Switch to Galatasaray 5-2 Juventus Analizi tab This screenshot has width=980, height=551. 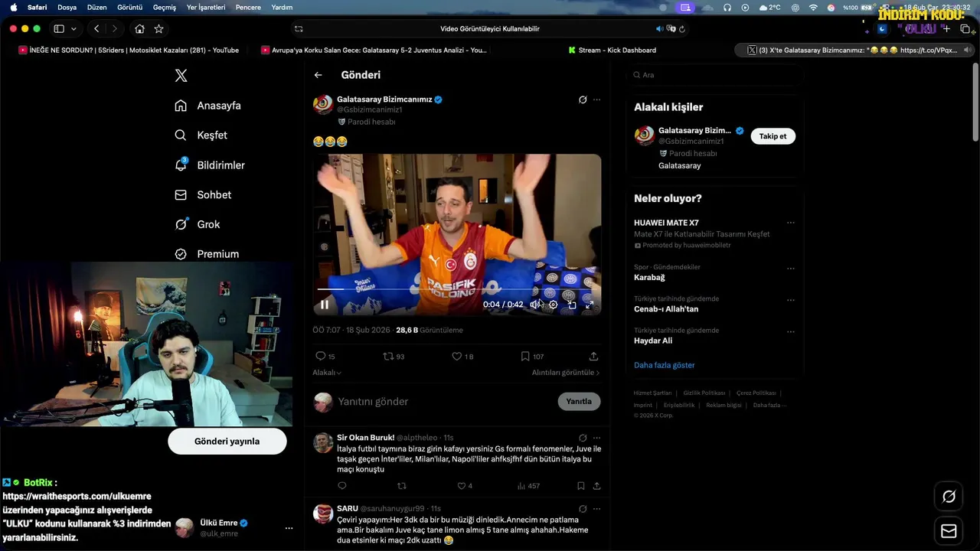tap(374, 51)
